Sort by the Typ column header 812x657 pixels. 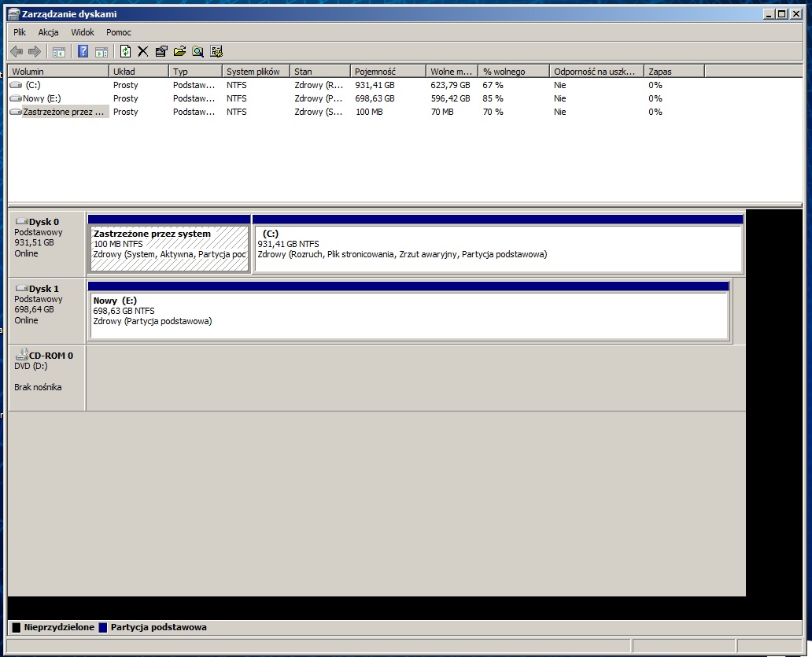195,72
